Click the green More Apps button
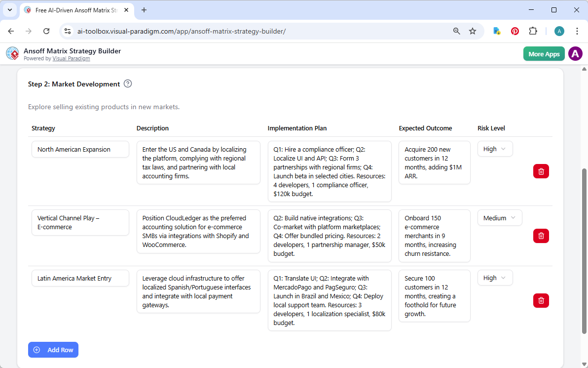The height and width of the screenshot is (368, 588). (544, 53)
